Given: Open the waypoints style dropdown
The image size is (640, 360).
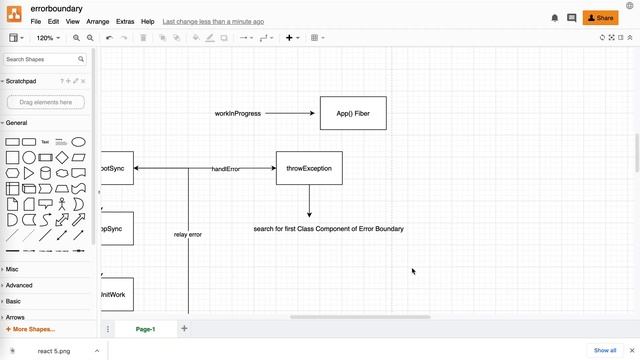Looking at the screenshot, I should coord(267,38).
